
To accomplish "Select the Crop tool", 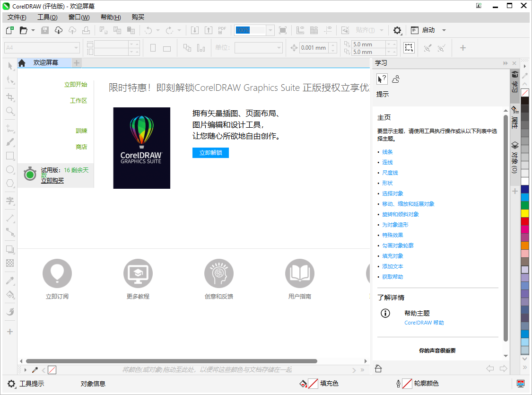I will (10, 97).
